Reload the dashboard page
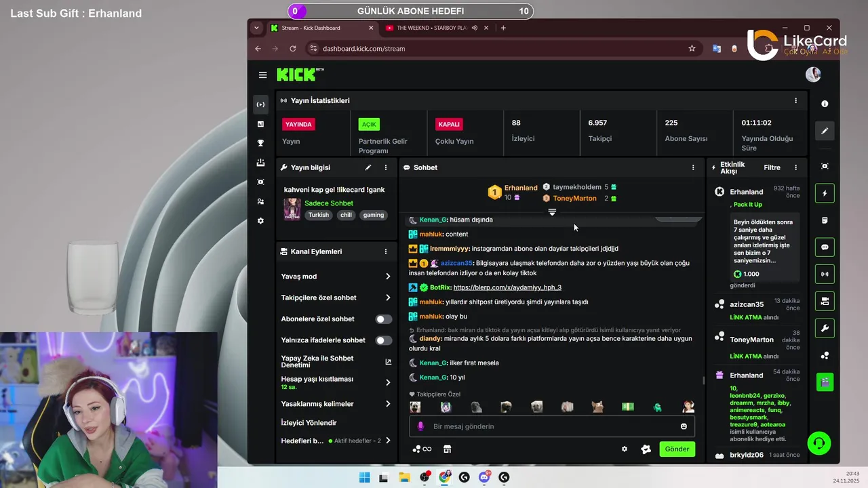 pos(292,49)
